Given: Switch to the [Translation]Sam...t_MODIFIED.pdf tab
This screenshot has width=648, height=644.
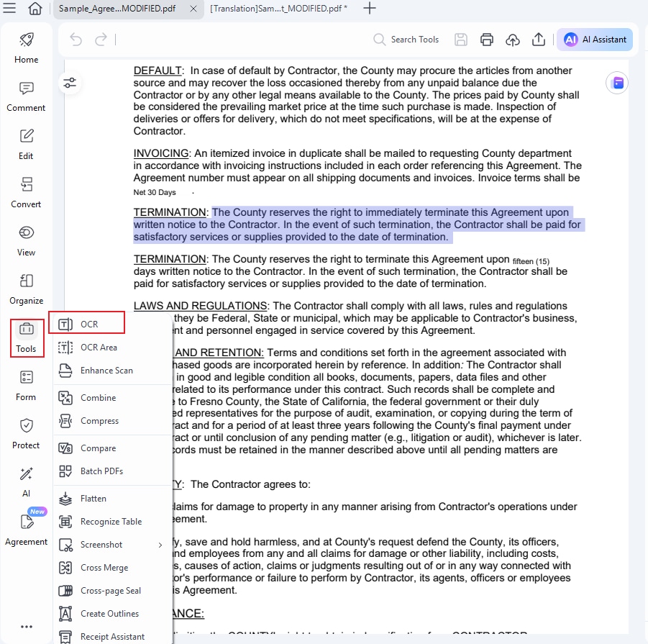Looking at the screenshot, I should tap(278, 8).
